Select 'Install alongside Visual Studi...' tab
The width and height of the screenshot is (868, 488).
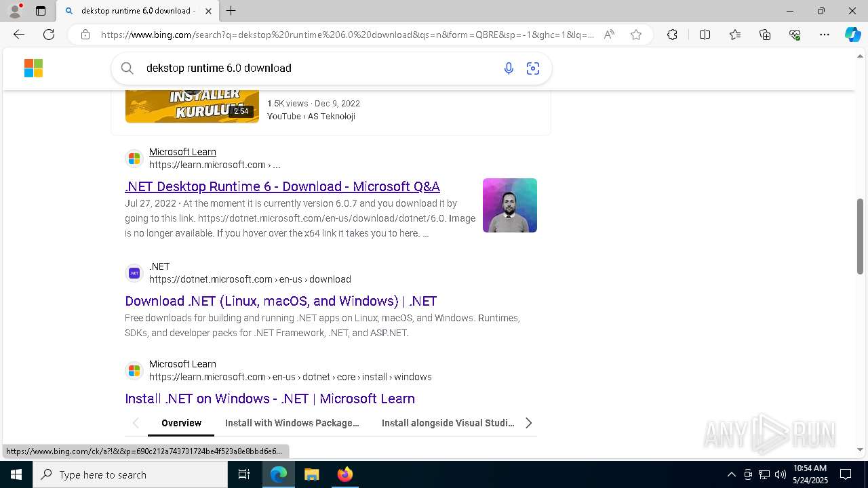[x=448, y=423]
